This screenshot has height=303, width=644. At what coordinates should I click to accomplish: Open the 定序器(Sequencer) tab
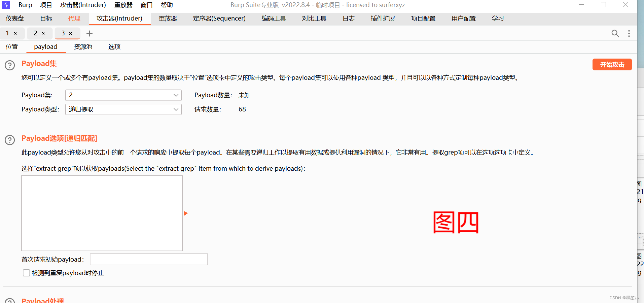pos(219,19)
